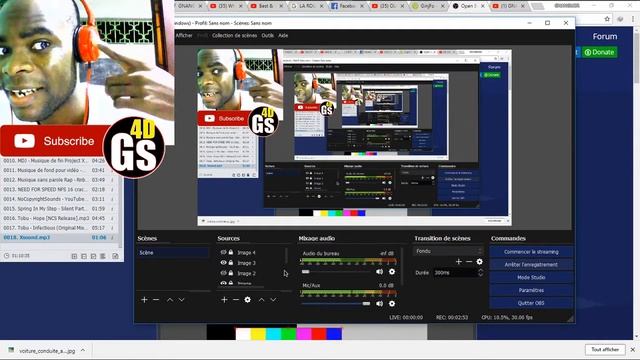Select playlist track 0013 NEED FOR SPEED

coord(60,189)
